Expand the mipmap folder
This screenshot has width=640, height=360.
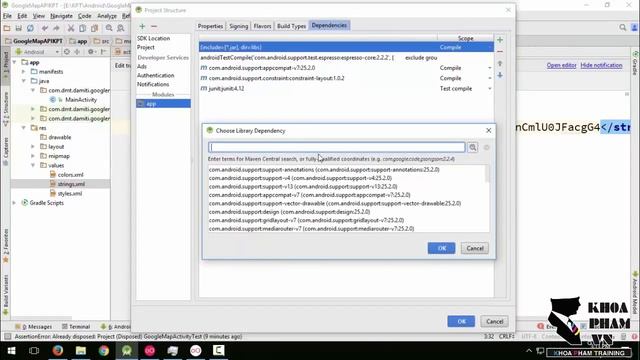pyautogui.click(x=33, y=156)
